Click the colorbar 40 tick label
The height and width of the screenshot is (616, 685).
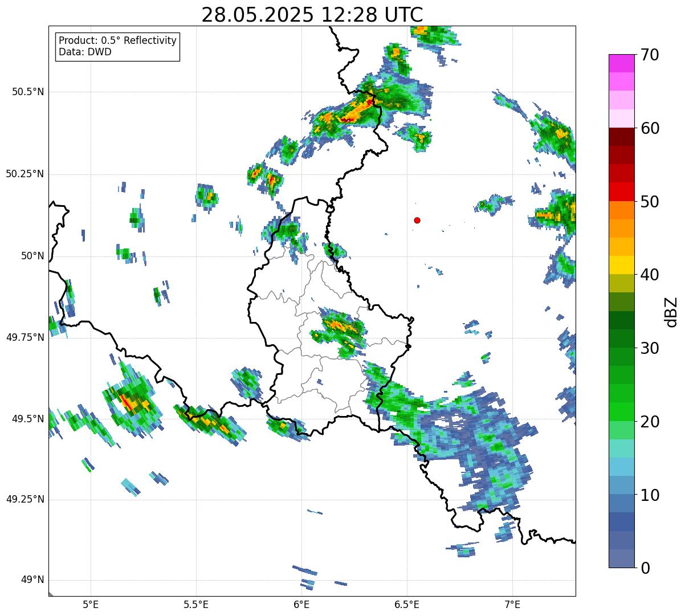pyautogui.click(x=650, y=275)
